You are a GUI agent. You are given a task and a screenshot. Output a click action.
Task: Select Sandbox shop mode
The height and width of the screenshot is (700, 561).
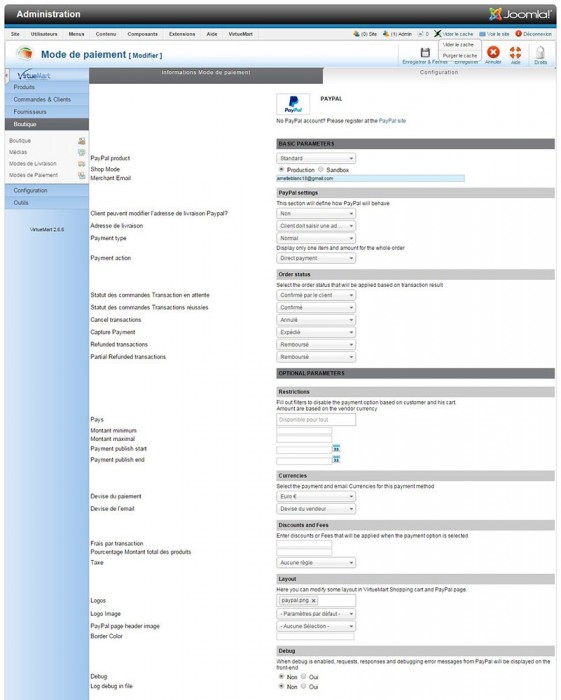click(x=320, y=170)
